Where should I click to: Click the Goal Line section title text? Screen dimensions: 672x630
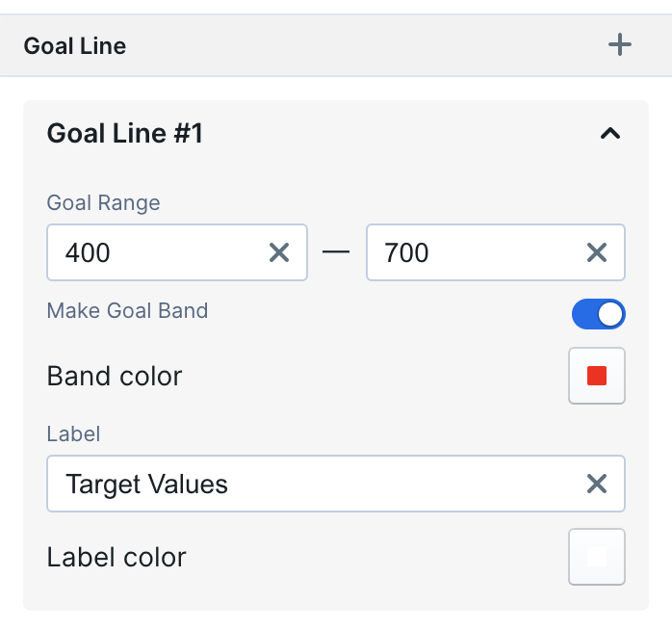75,45
